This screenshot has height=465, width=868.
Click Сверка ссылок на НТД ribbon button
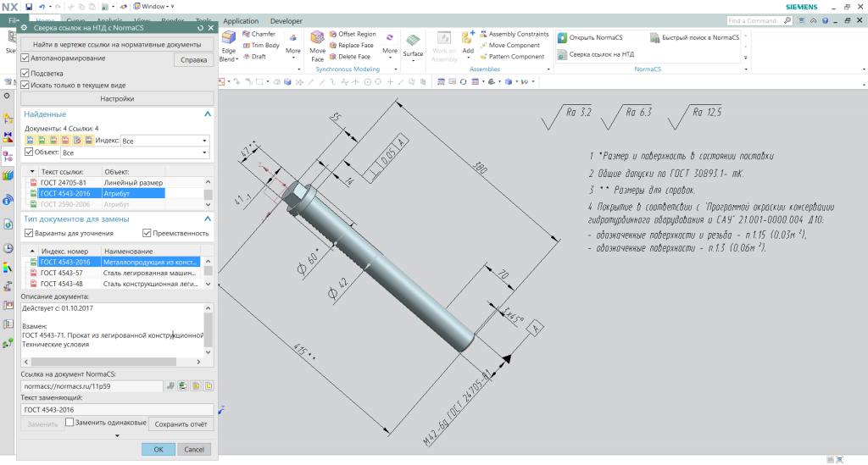[596, 54]
